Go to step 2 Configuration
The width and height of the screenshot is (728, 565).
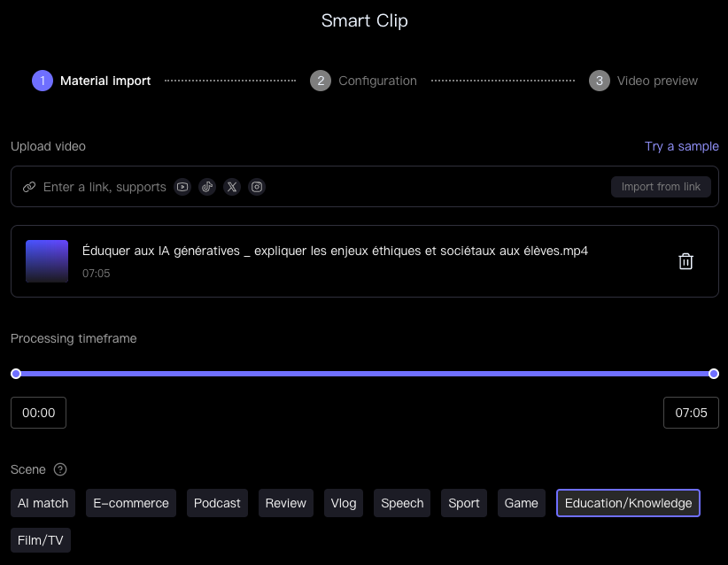coord(363,81)
